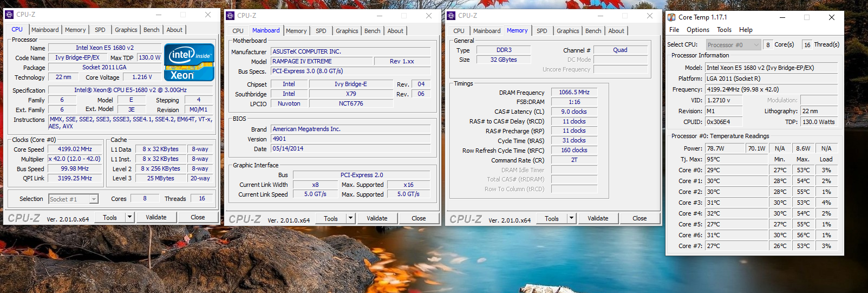The height and width of the screenshot is (293, 868).
Task: Click DRAM Frequency 1066.5 MHz value
Action: 574,92
